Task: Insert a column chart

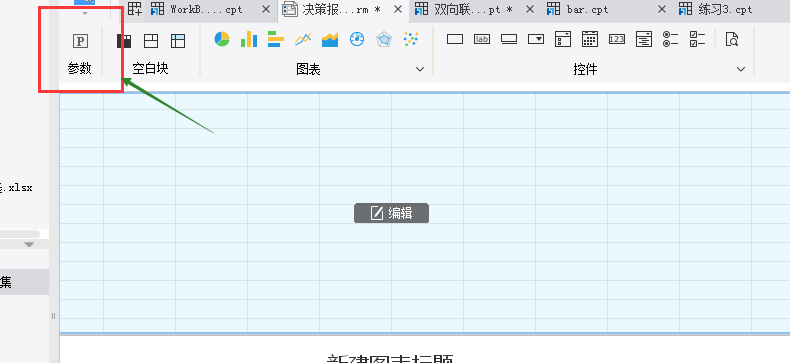Action: pyautogui.click(x=249, y=39)
